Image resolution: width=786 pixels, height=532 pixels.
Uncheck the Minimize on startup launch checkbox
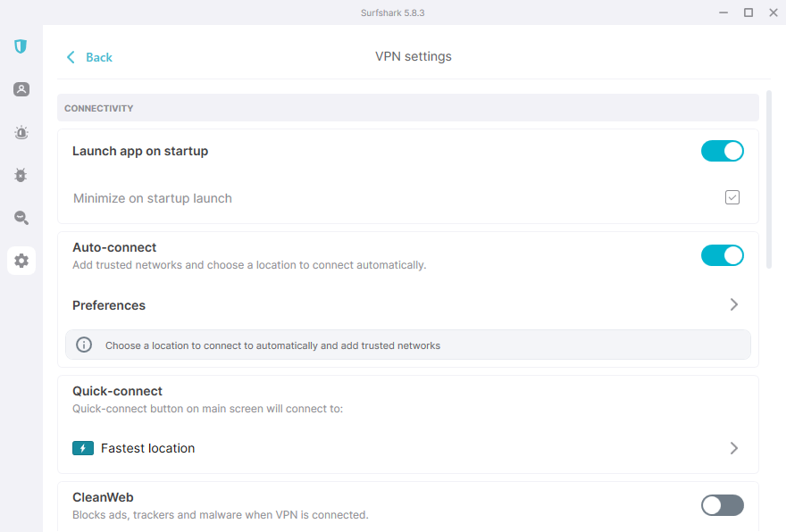pyautogui.click(x=732, y=198)
